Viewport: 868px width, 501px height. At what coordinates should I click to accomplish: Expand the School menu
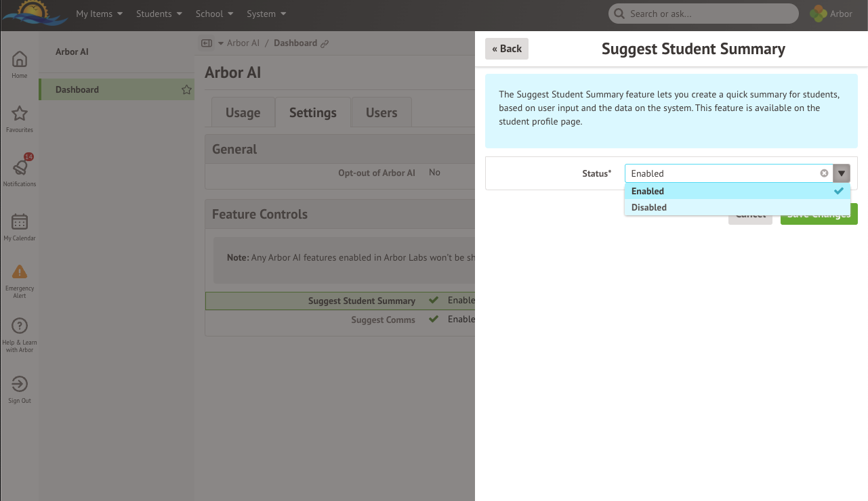pyautogui.click(x=213, y=13)
